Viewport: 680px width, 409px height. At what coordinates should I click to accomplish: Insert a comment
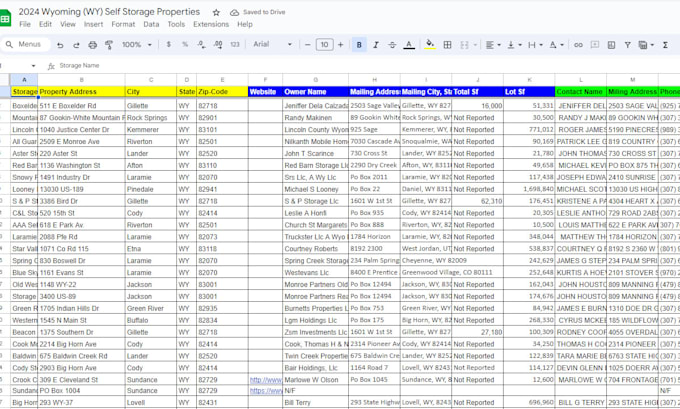point(595,45)
